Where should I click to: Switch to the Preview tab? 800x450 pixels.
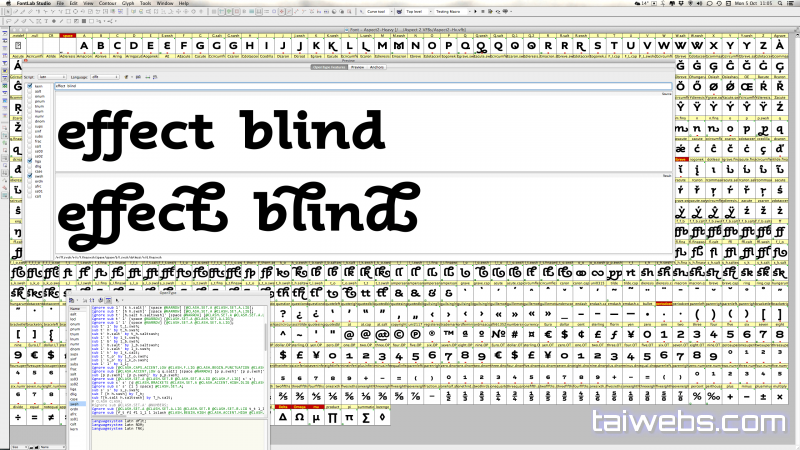pos(357,68)
